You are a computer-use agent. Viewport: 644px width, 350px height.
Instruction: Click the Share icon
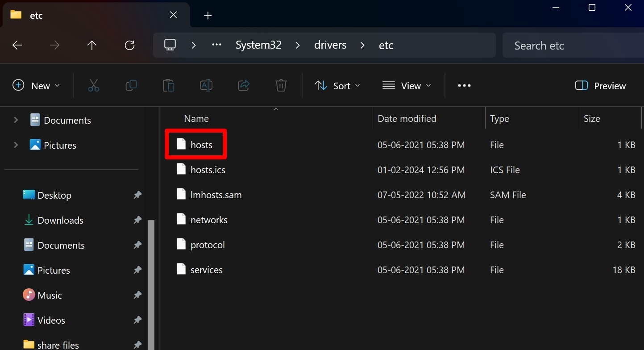tap(243, 85)
